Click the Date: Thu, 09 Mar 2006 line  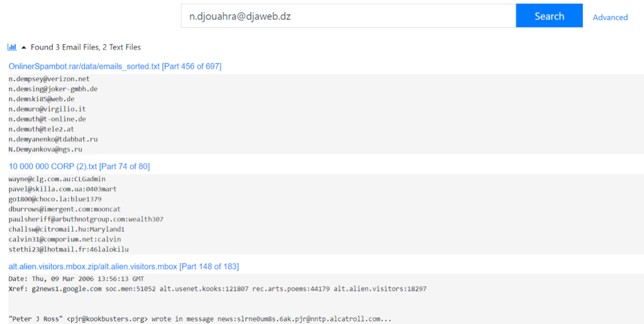tap(76, 279)
